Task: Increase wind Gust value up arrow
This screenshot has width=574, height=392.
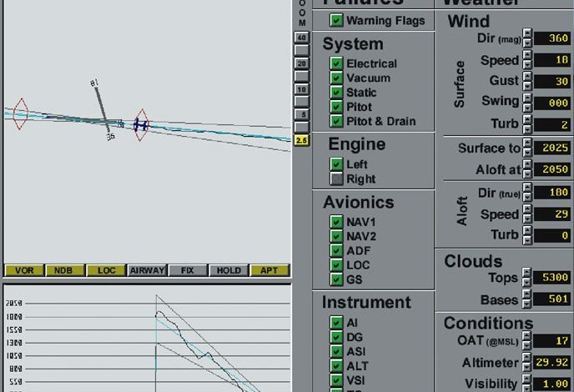Action: tap(527, 76)
